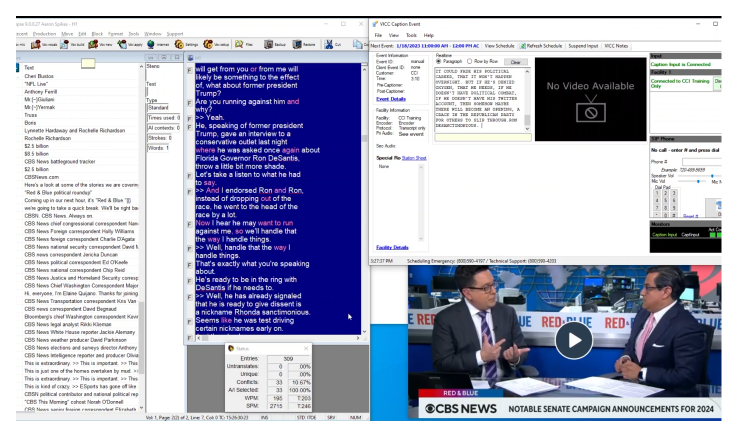738x437 pixels.
Task: Focus the yellow input box under Realtime text
Action: [x=483, y=138]
